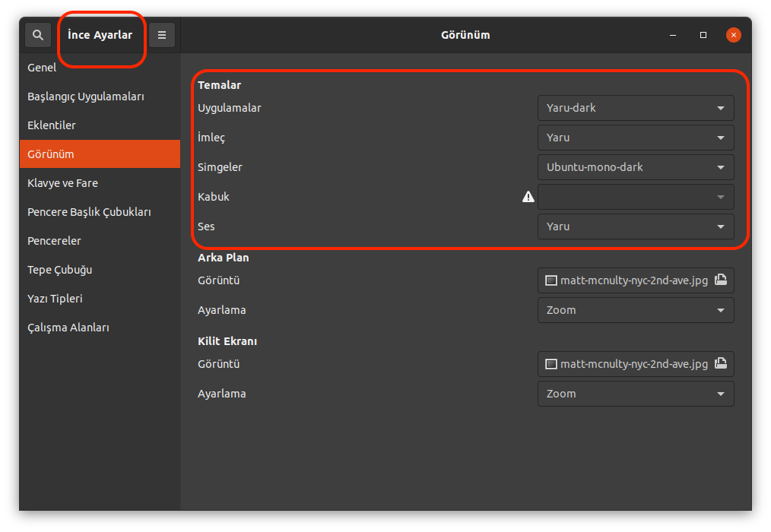Expand the Uygulamalar theme dropdown
Viewport: 771px width, 532px height.
tap(635, 108)
